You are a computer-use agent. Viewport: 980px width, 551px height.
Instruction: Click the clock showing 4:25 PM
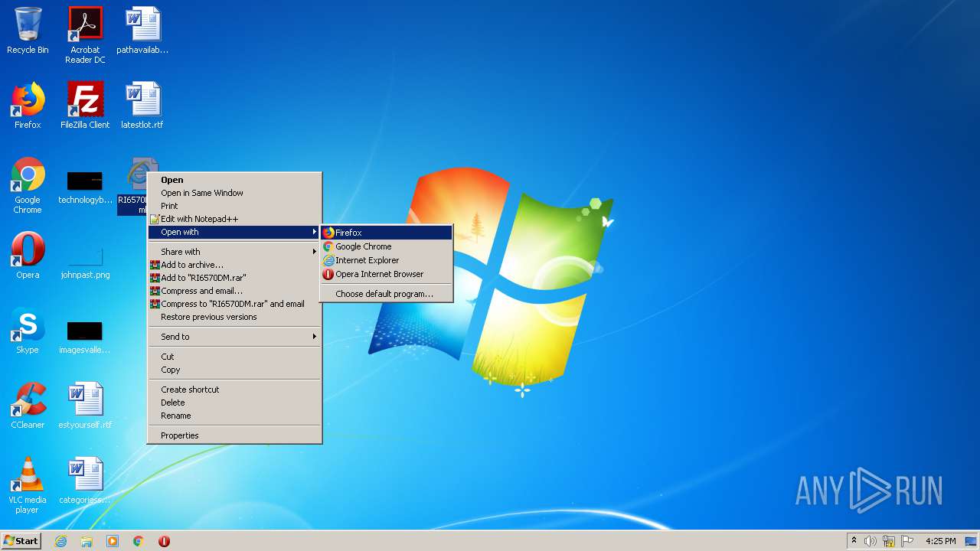pos(940,541)
